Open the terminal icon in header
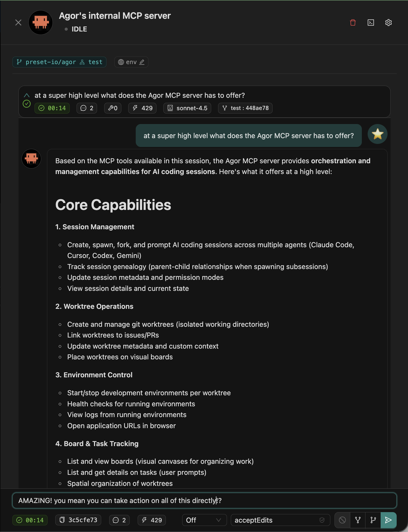Screen dimensions: 408x532 371,23
